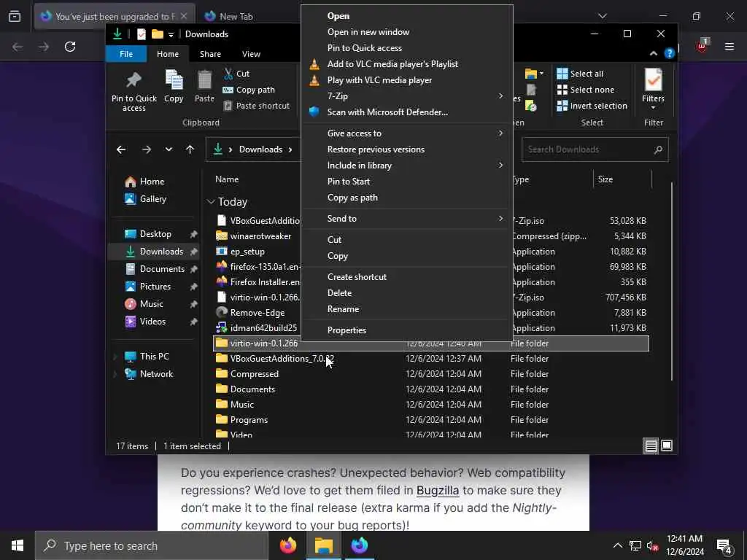Switch to Share ribbon tab

(210, 54)
